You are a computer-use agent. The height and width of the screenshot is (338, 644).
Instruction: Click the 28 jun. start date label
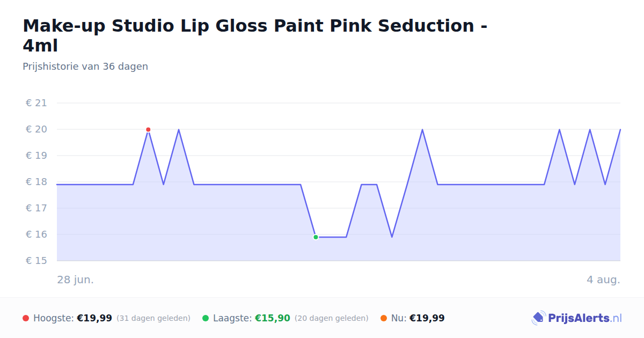pos(76,280)
